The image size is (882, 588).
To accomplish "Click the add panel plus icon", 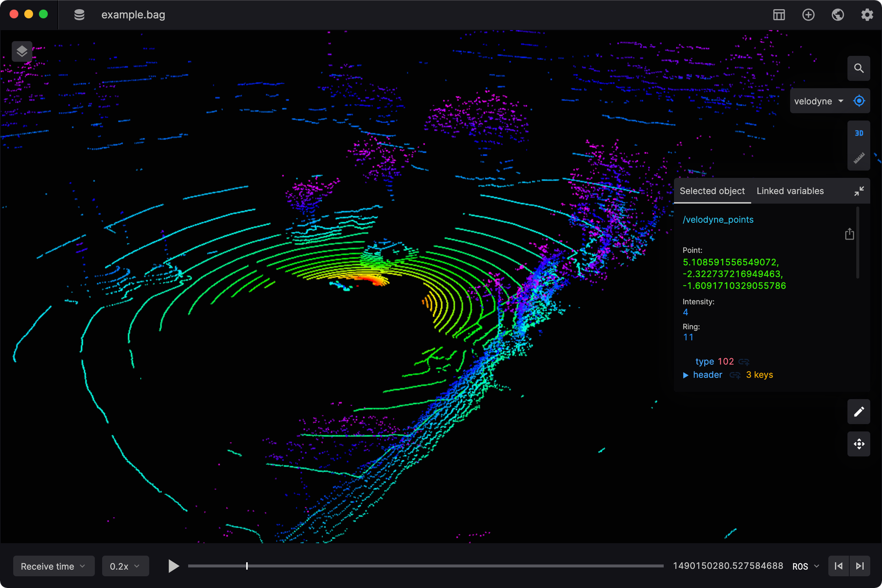I will (808, 15).
